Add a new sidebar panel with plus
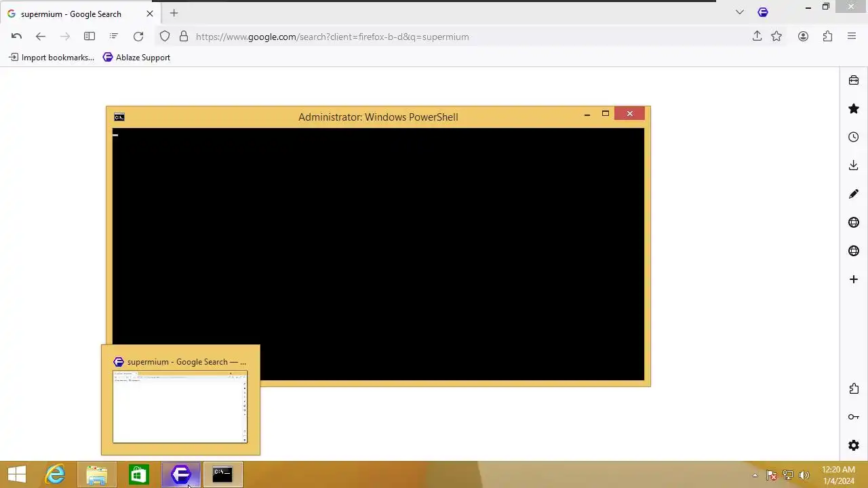The height and width of the screenshot is (488, 868). (854, 279)
